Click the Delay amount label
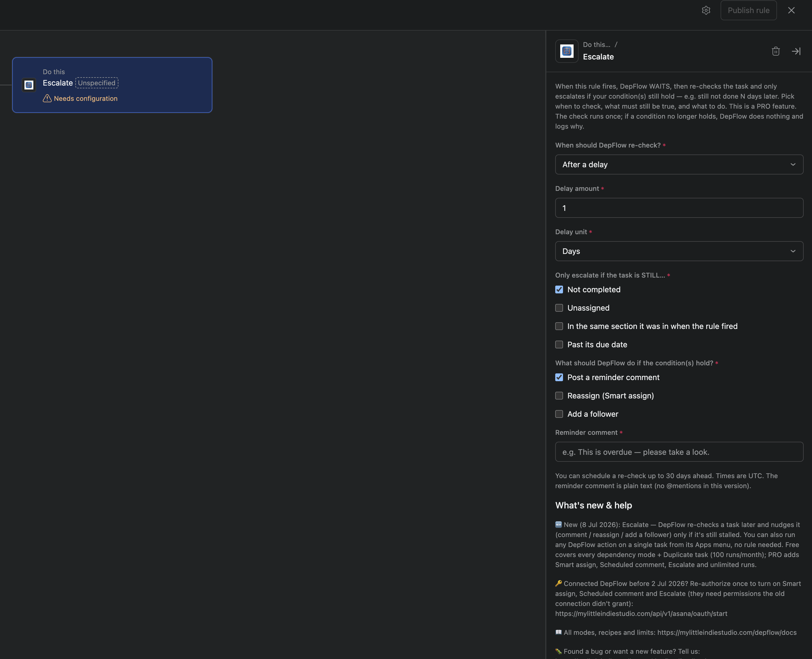 (x=577, y=188)
